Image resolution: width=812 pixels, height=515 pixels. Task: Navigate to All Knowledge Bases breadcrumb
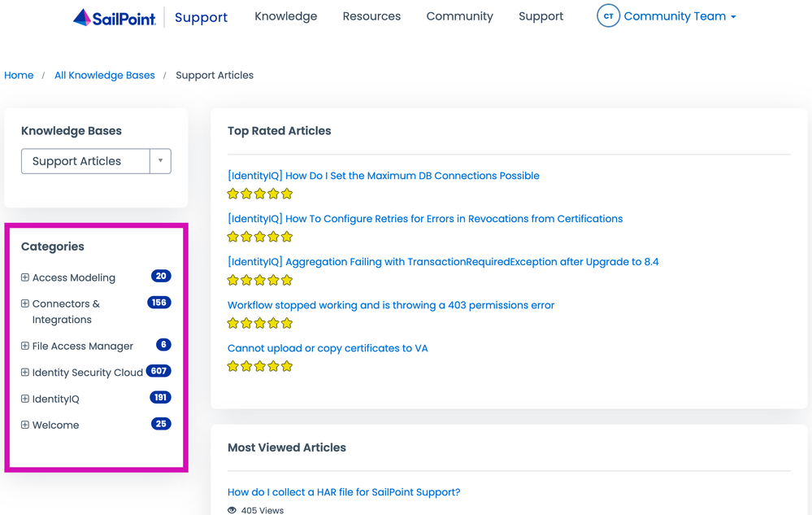pos(104,75)
